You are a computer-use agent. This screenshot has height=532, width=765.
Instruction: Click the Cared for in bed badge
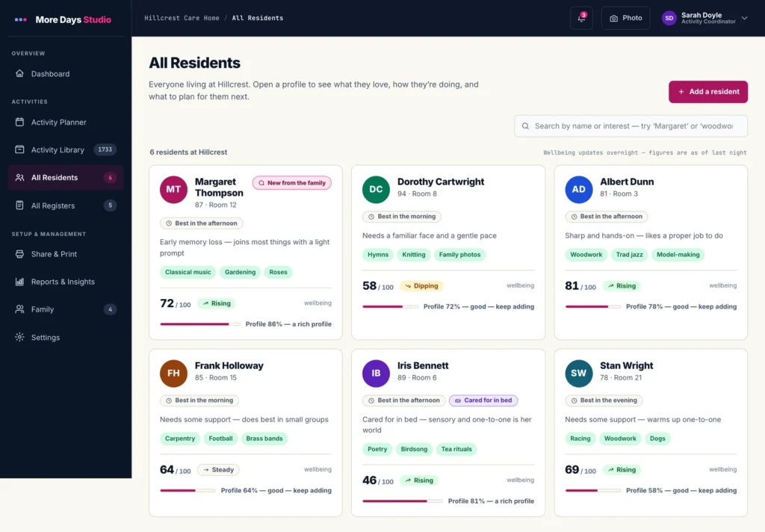click(x=483, y=400)
